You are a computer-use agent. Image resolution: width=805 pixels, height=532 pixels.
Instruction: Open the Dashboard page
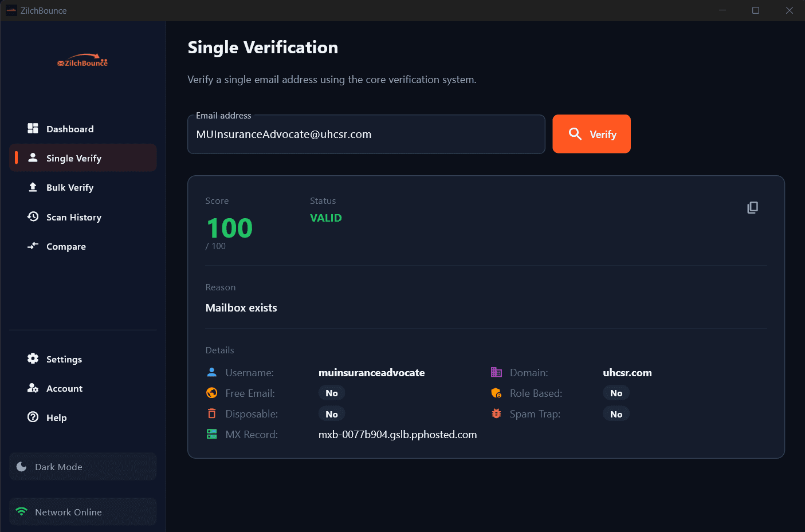pyautogui.click(x=83, y=129)
